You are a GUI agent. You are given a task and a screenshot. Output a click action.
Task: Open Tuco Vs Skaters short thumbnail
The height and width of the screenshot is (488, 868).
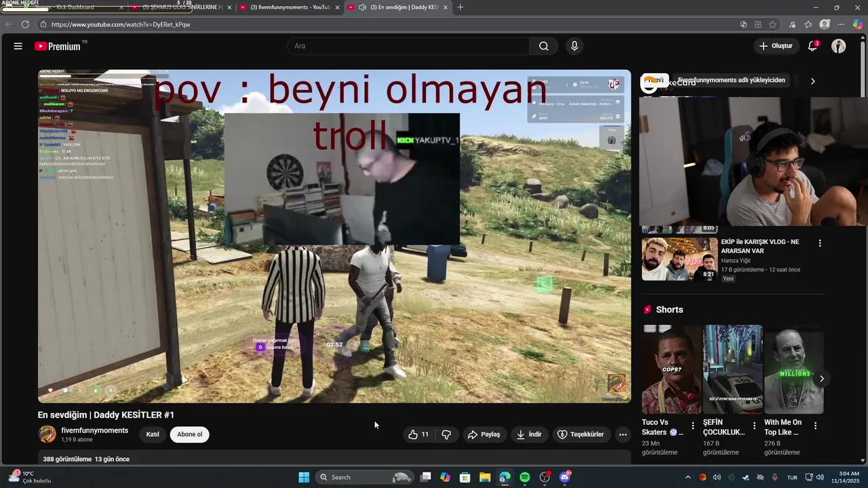click(671, 369)
